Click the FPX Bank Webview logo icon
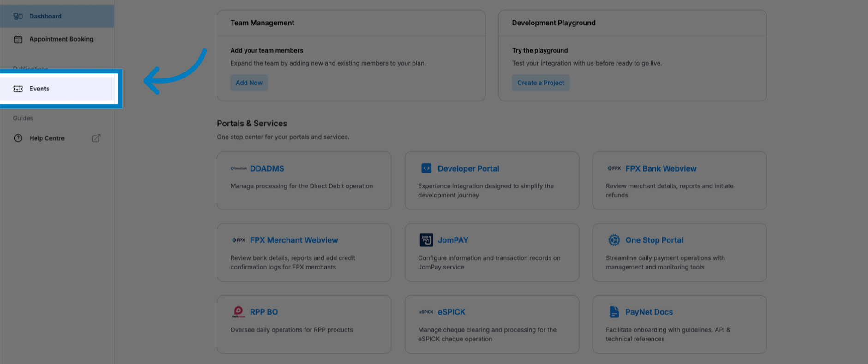 [614, 168]
